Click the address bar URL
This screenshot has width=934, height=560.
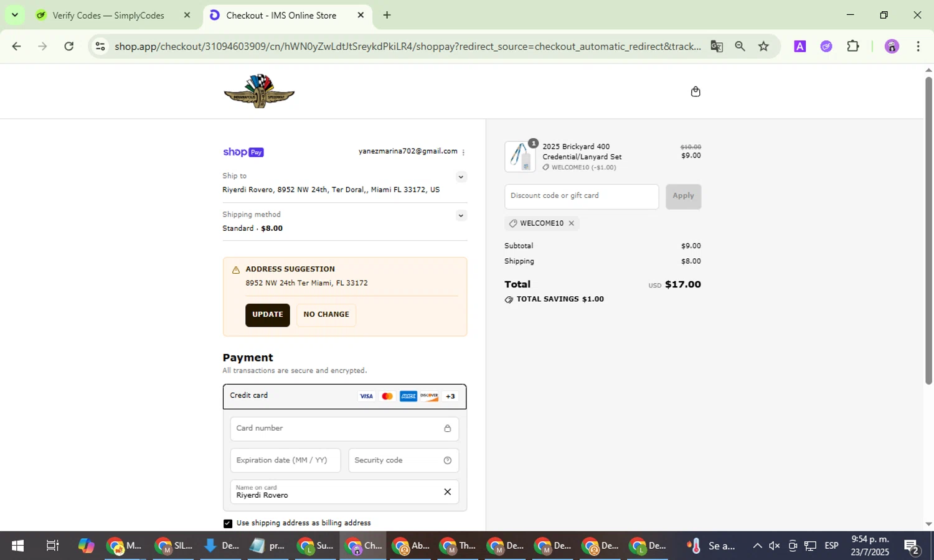click(407, 47)
